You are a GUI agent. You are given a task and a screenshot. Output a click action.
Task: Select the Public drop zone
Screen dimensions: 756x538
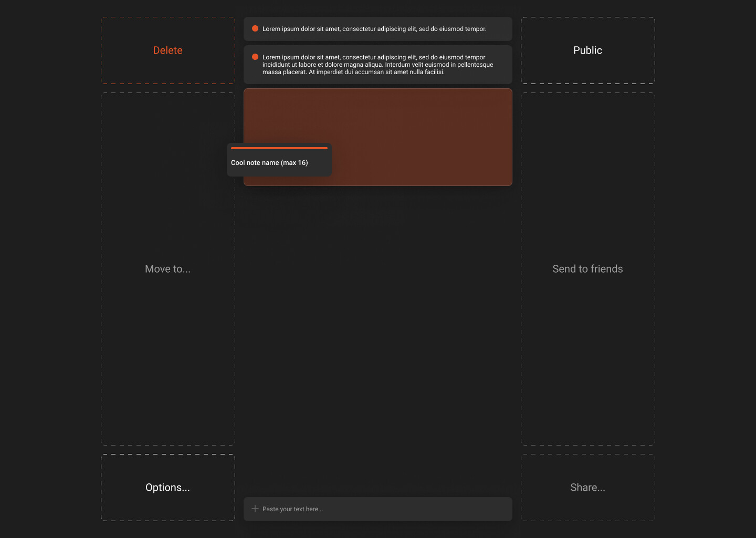(x=588, y=50)
